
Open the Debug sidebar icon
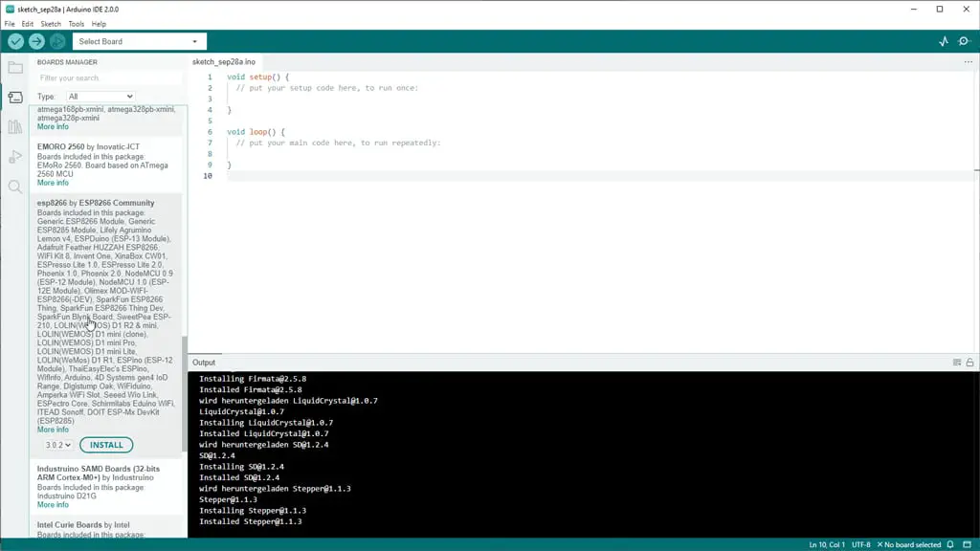(x=15, y=157)
